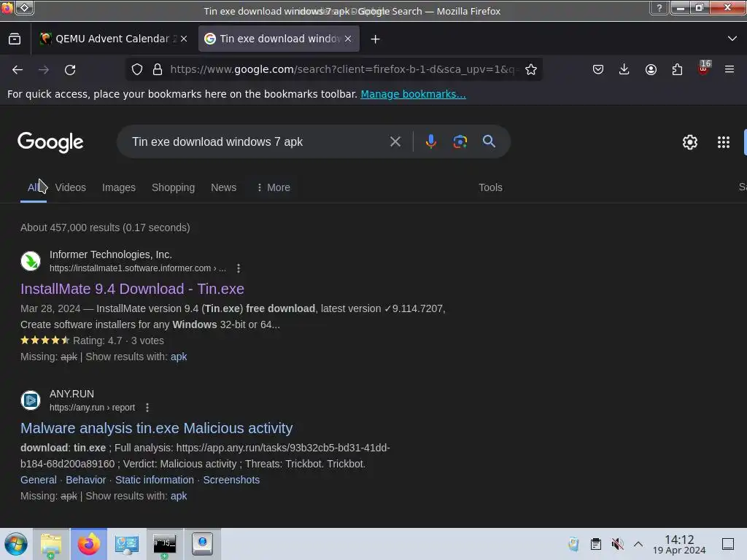Screen dimensions: 747x560
Task: Open ANY.RUN General sitelink
Action: [39, 480]
